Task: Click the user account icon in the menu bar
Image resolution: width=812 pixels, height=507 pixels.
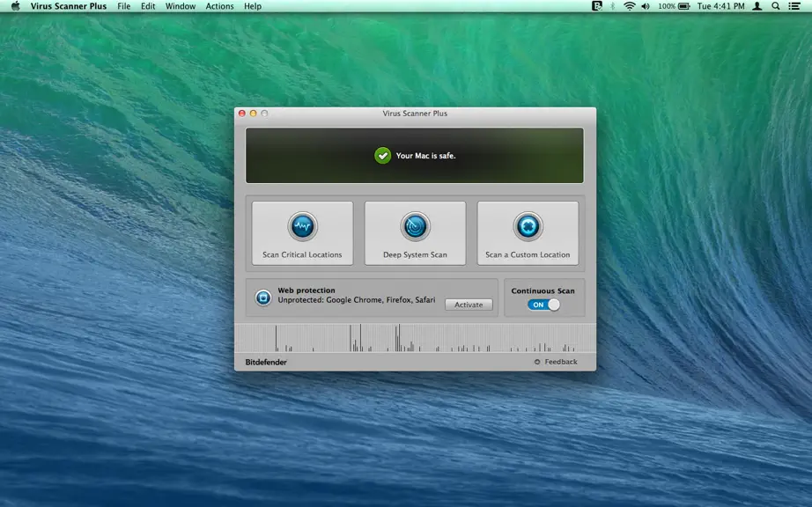Action: pyautogui.click(x=757, y=6)
